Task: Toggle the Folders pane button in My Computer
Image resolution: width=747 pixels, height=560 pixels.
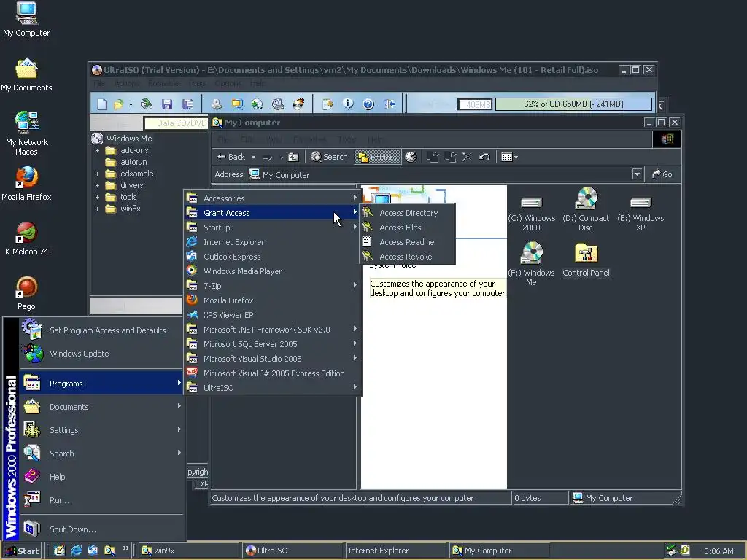Action: click(x=377, y=157)
